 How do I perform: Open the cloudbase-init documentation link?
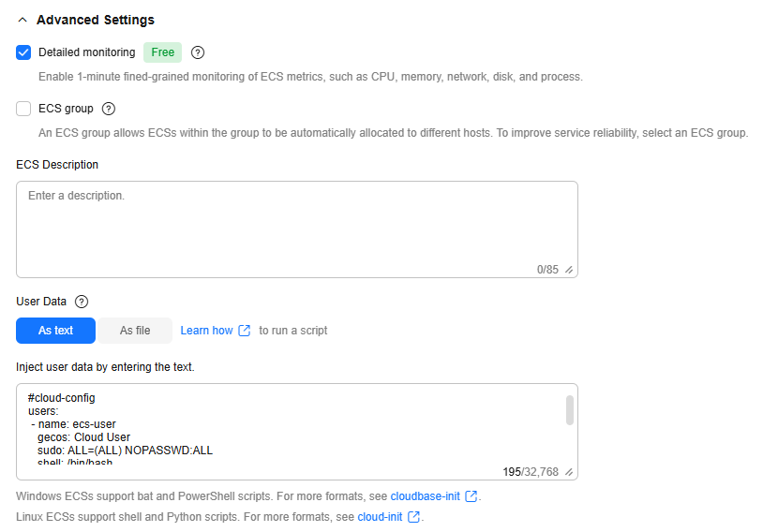click(x=426, y=496)
